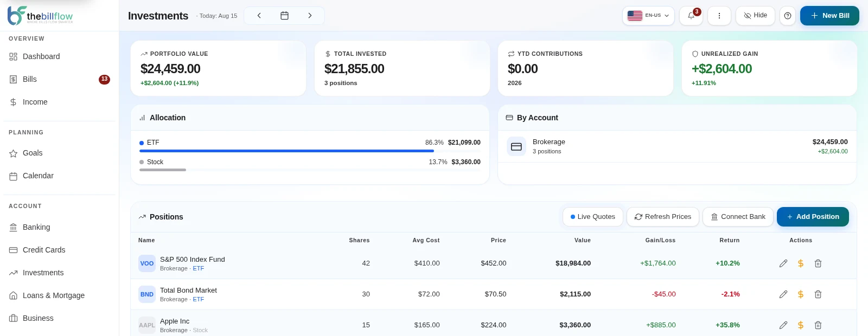
Task: Click the Unrealized Gain shield icon
Action: pyautogui.click(x=695, y=54)
